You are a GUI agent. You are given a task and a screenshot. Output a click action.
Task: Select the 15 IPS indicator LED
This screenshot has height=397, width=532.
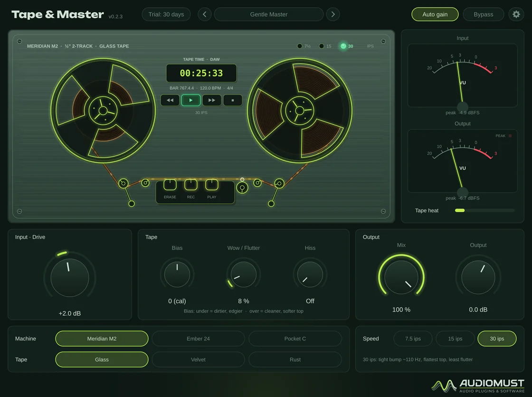coord(321,46)
